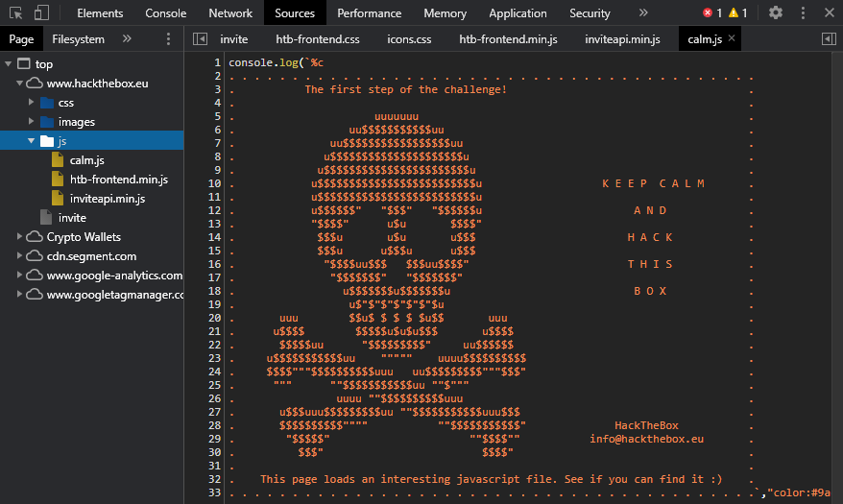This screenshot has width=843, height=504.
Task: Expand the cdn.segment.com node
Action: [19, 255]
